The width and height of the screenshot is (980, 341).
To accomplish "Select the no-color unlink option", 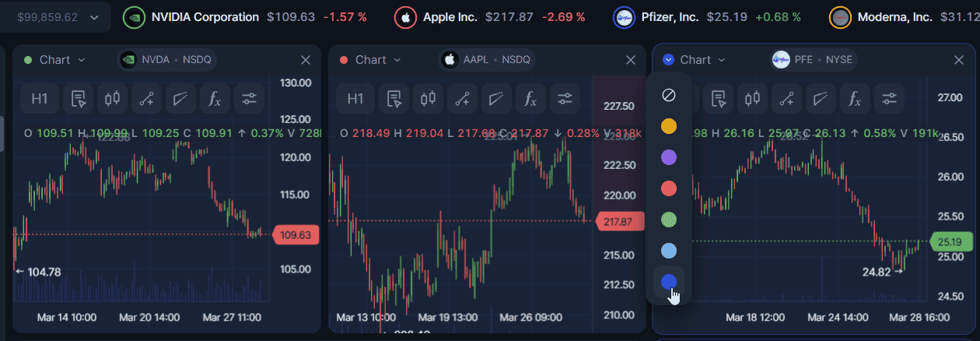I will (x=668, y=95).
